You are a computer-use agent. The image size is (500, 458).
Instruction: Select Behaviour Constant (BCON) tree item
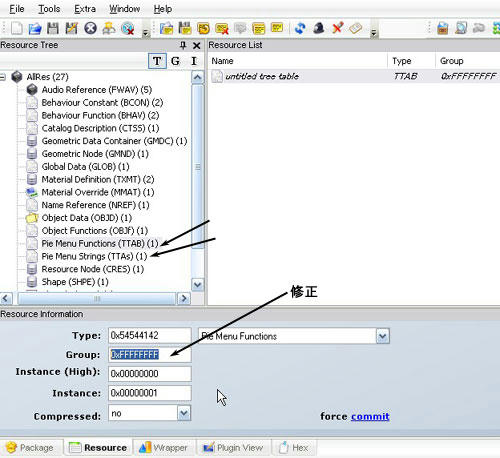[x=102, y=102]
